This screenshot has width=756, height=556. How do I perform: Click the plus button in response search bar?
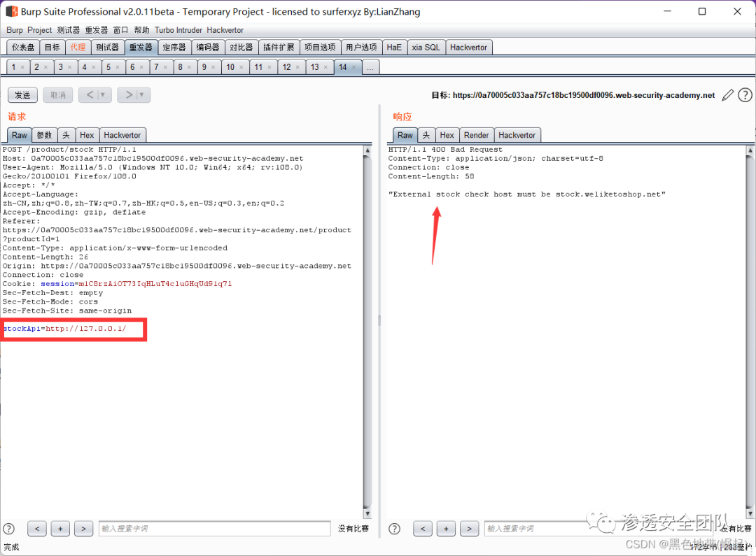point(446,529)
